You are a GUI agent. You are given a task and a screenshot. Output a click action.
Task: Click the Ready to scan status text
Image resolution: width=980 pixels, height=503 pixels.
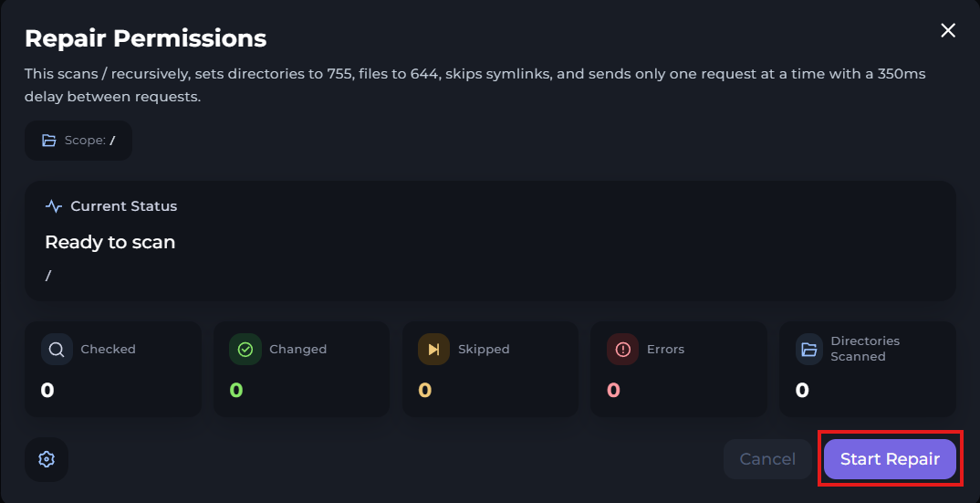coord(109,242)
